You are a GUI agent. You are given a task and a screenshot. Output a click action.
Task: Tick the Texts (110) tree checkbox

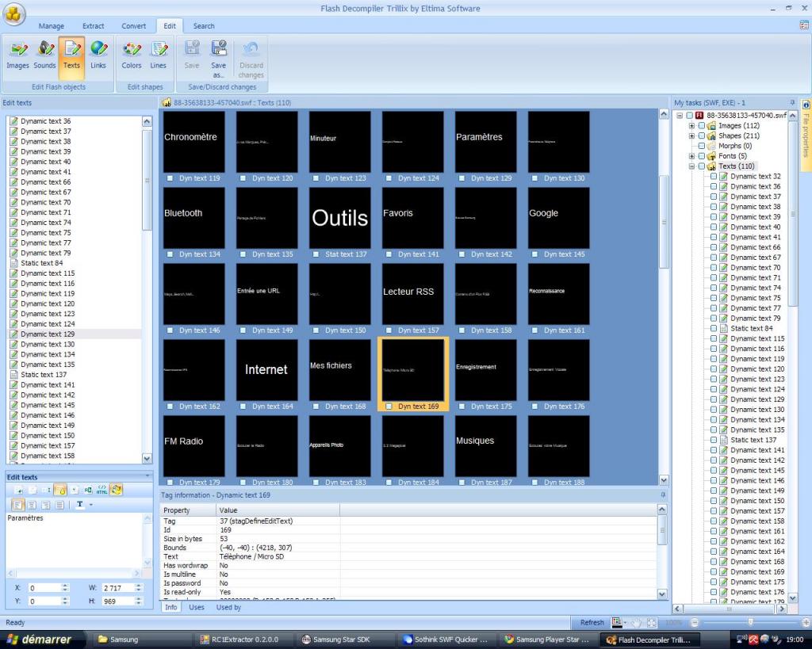pos(702,166)
